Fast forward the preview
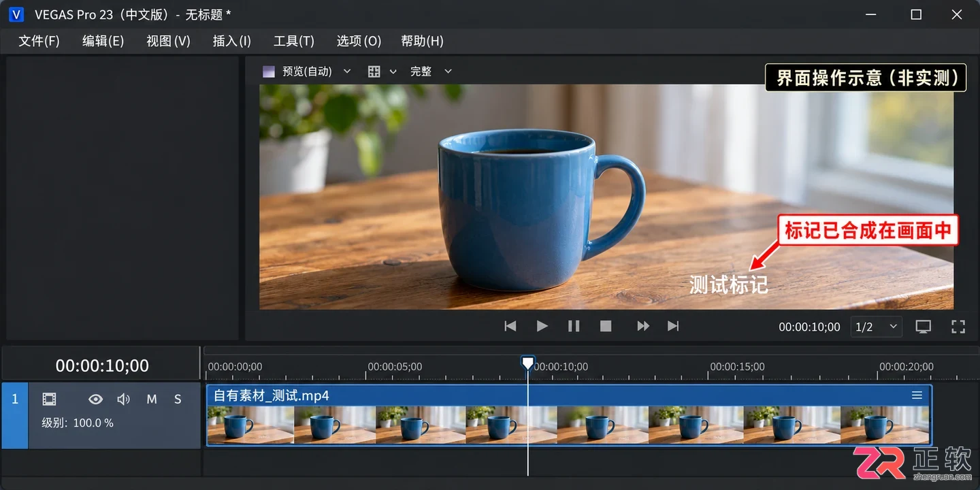The width and height of the screenshot is (980, 490). coord(642,327)
